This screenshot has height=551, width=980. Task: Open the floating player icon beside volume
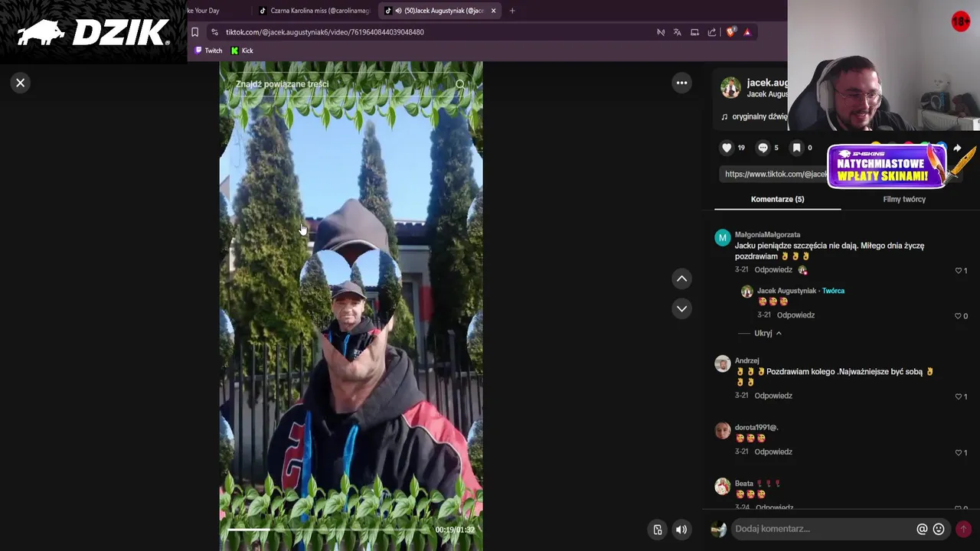tap(658, 530)
